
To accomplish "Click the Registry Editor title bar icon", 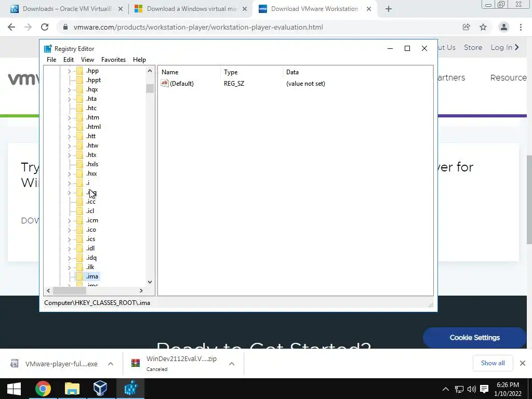I will 48,48.
